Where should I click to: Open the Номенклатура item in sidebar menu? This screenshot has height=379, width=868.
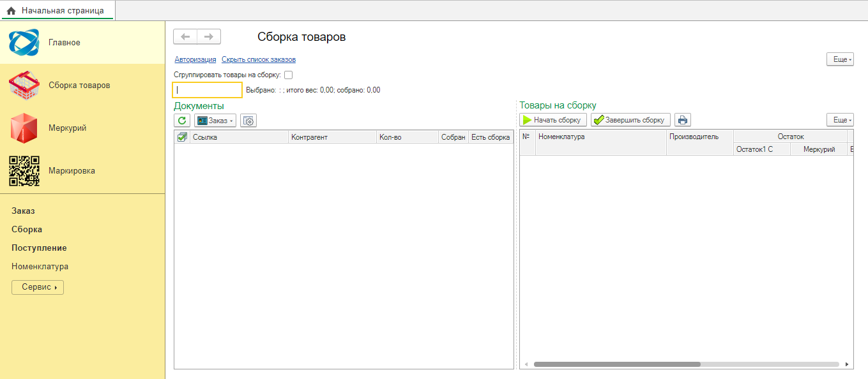[40, 267]
